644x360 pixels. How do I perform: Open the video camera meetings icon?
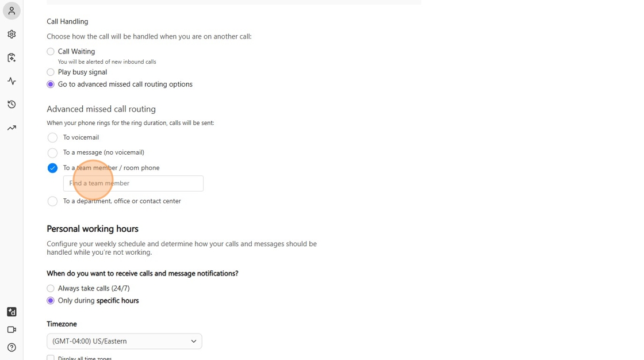click(x=11, y=330)
